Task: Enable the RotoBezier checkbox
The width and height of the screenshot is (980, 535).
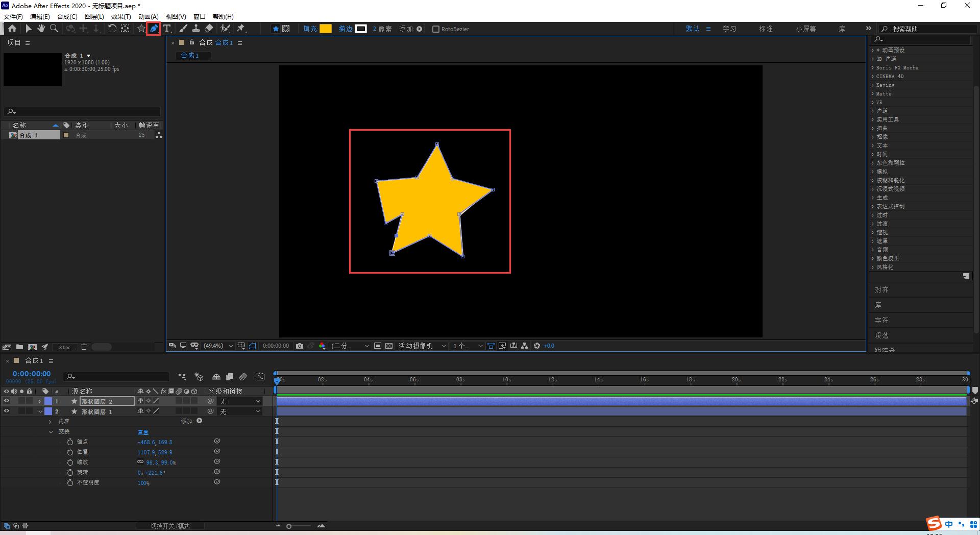Action: (436, 29)
